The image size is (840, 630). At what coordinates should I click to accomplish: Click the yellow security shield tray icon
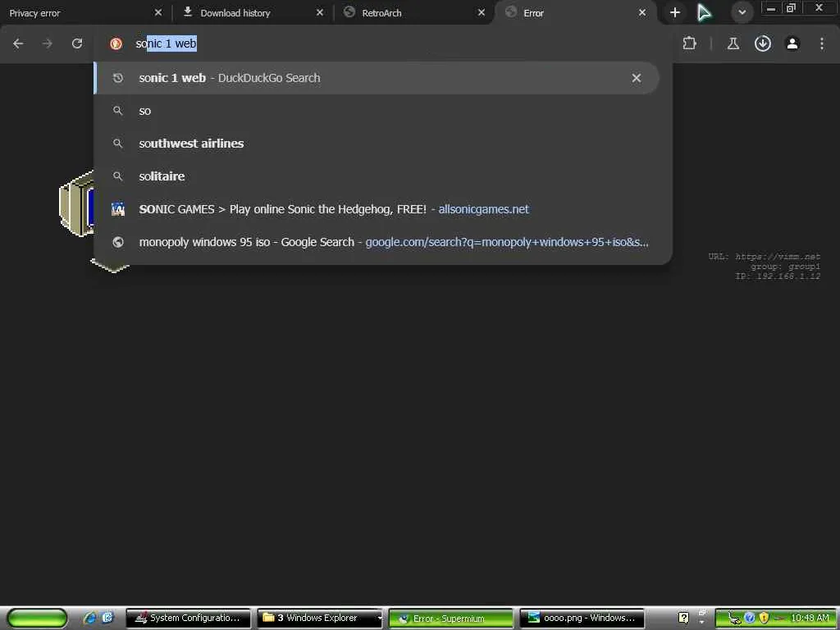click(x=764, y=619)
